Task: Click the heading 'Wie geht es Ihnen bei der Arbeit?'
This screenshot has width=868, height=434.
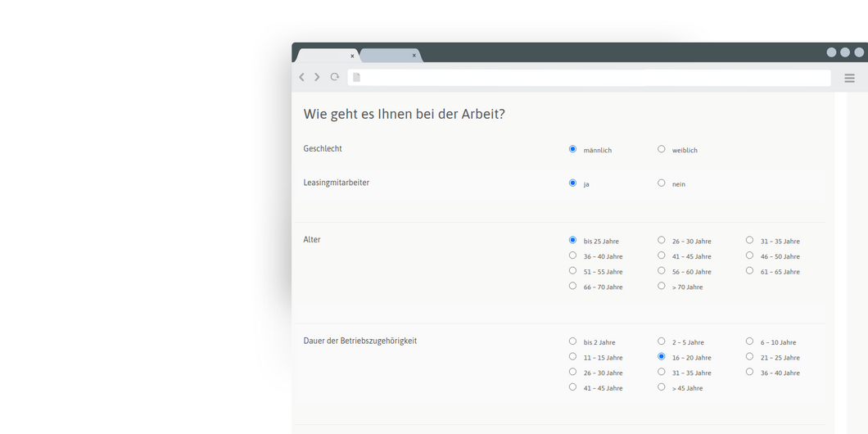Action: 404,115
